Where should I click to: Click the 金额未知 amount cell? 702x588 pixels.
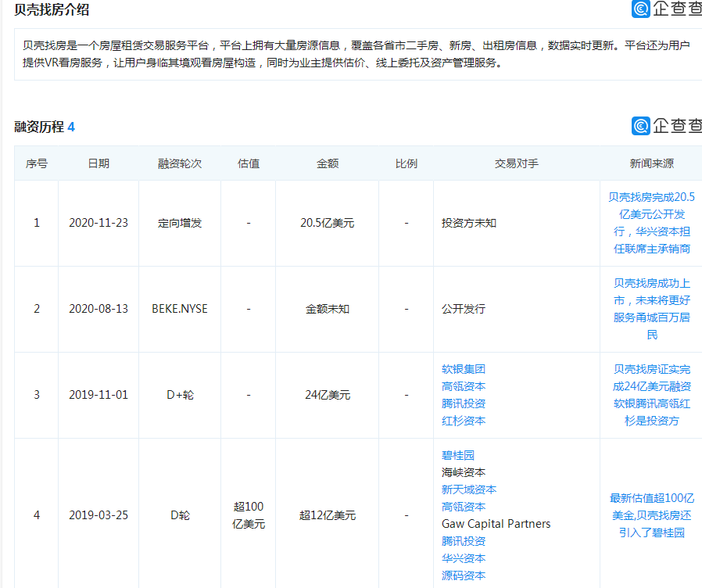click(328, 309)
